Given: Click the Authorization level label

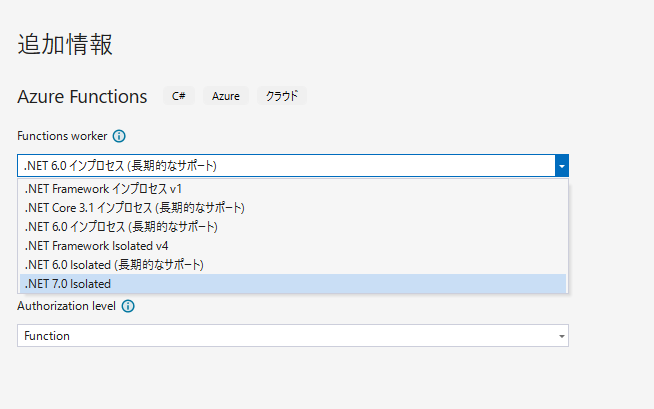Looking at the screenshot, I should 66,306.
